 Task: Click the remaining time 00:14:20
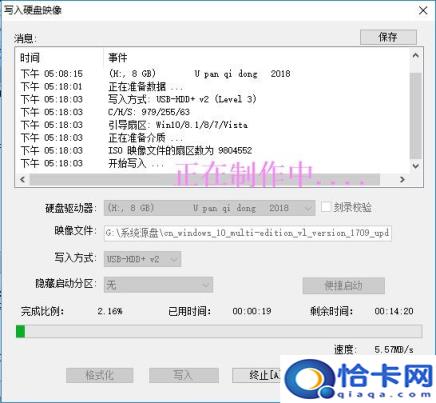coord(394,311)
